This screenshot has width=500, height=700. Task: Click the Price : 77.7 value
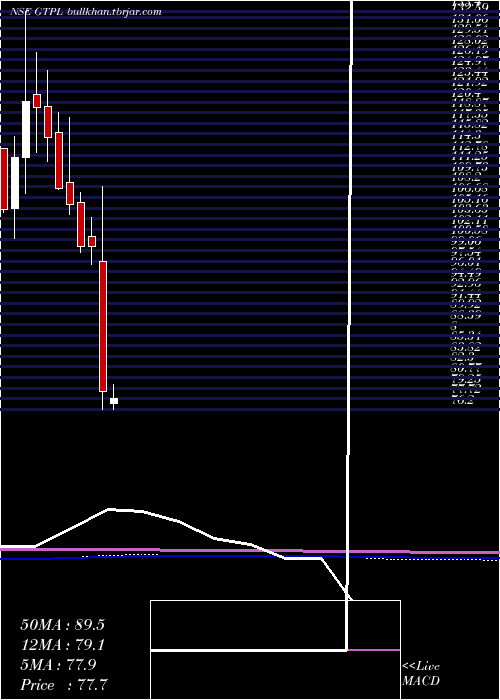64,685
